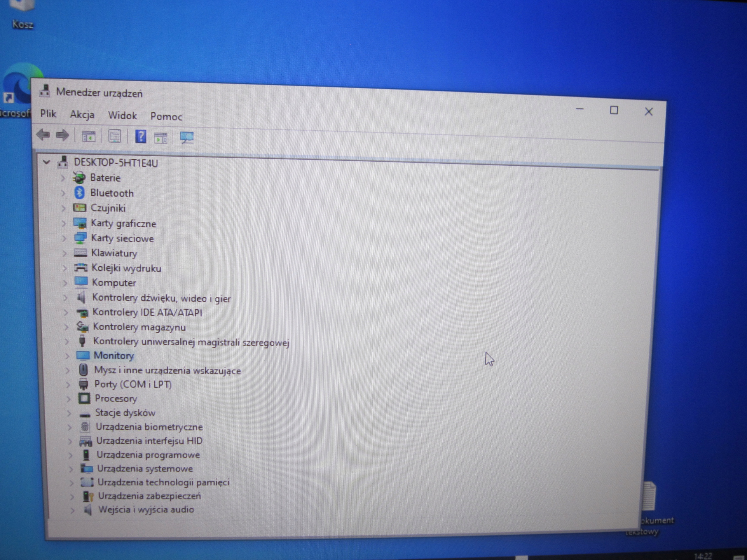This screenshot has width=747, height=560.
Task: Expand the Bluetooth category
Action: pyautogui.click(x=63, y=193)
